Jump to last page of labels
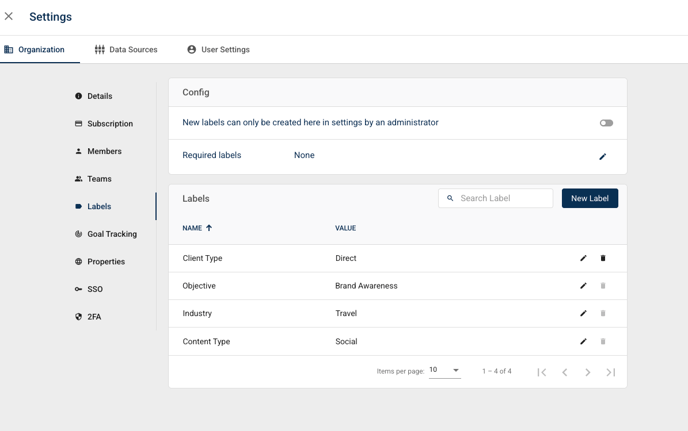 point(611,372)
